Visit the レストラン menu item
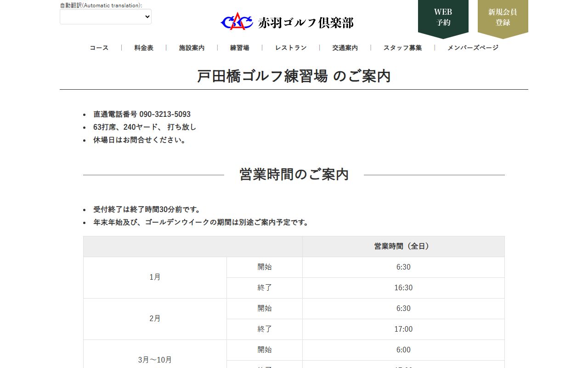This screenshot has height=368, width=588. (x=291, y=48)
